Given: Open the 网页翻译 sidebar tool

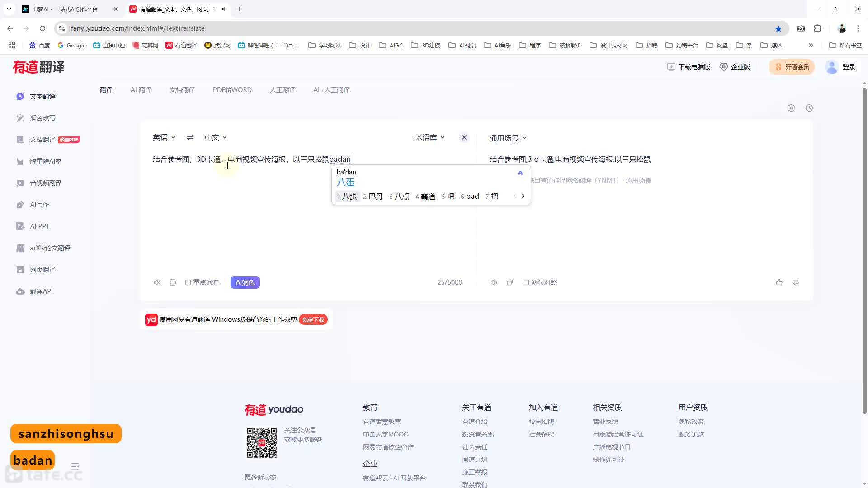Looking at the screenshot, I should click(36, 270).
